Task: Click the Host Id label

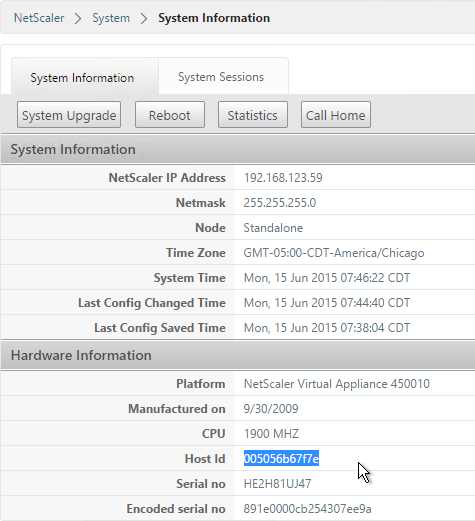Action: pyautogui.click(x=205, y=459)
